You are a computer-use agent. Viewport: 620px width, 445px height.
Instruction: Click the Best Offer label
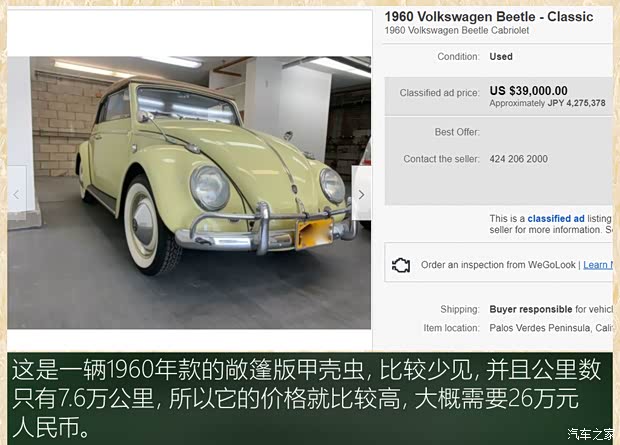(457, 132)
